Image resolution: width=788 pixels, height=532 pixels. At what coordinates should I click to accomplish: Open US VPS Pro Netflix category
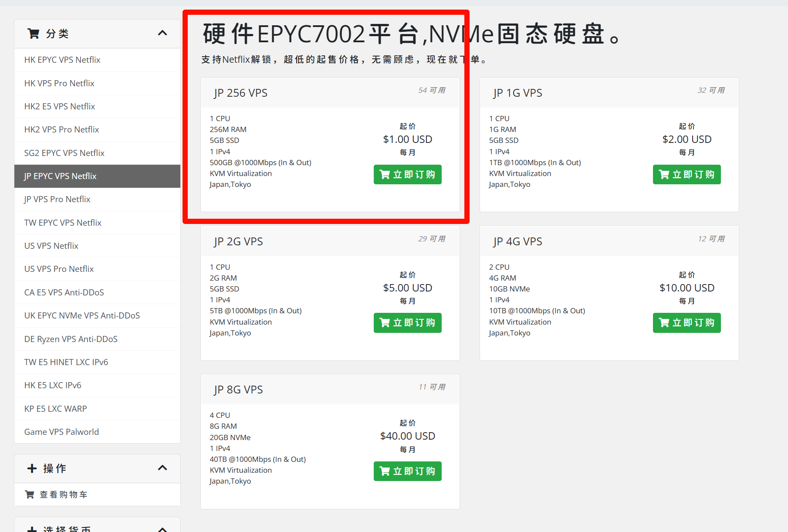(x=59, y=269)
